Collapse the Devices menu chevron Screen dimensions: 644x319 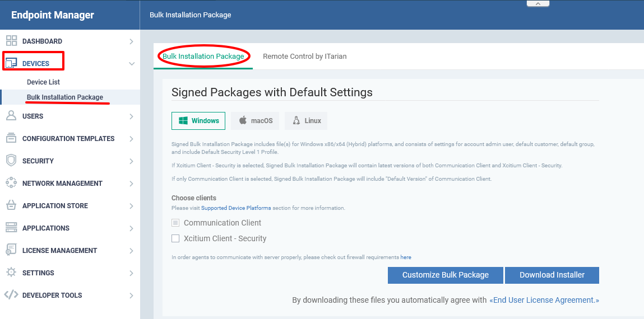[132, 64]
